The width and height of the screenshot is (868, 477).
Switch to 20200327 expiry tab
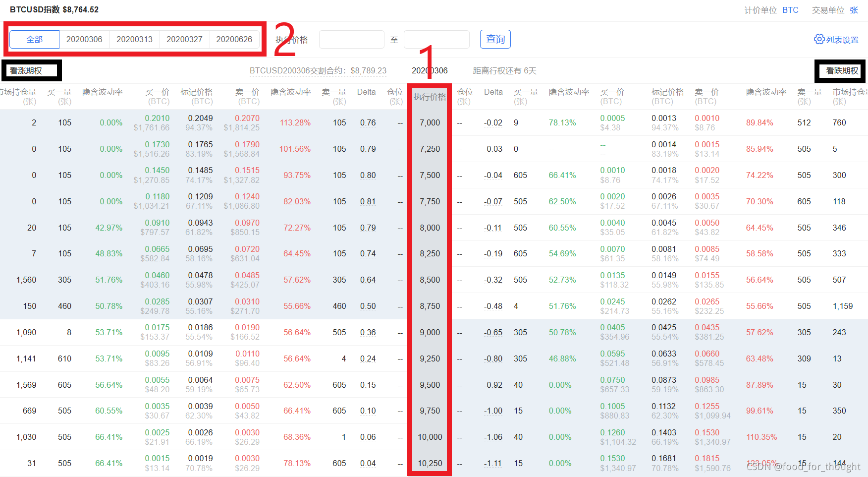pyautogui.click(x=184, y=39)
